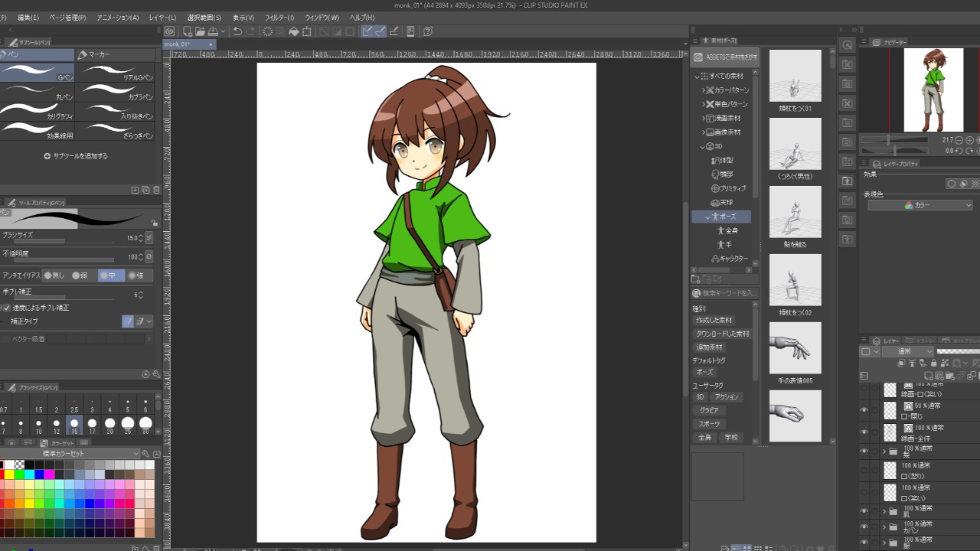Toggle Snap to Grid toolbar icon
Image resolution: width=980 pixels, height=551 pixels.
click(394, 31)
